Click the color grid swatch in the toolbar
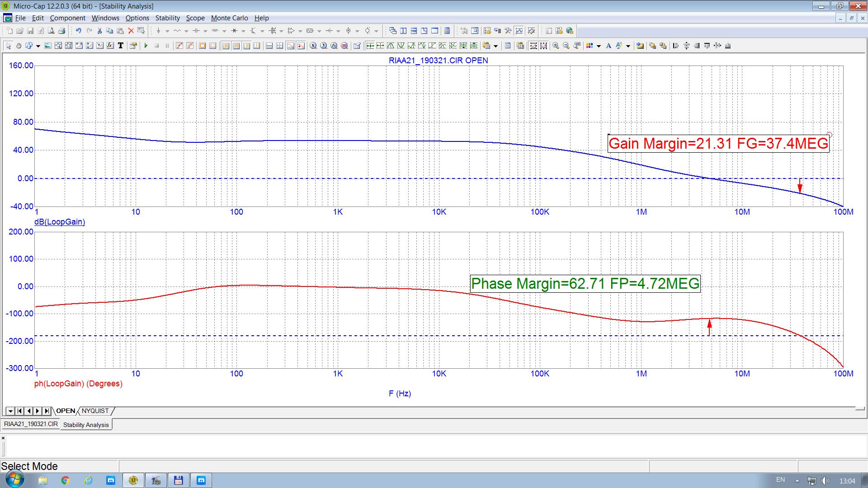This screenshot has width=868, height=488. click(x=590, y=46)
